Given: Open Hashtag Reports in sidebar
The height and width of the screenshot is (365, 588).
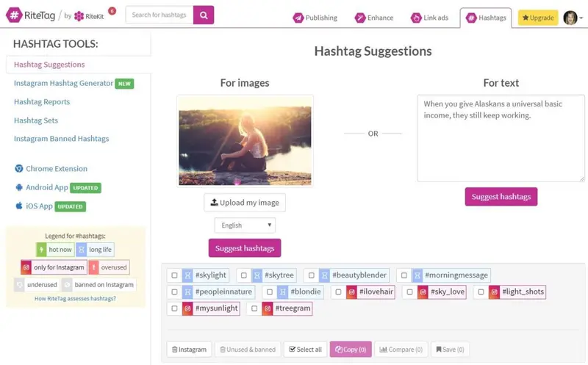Looking at the screenshot, I should pos(42,102).
